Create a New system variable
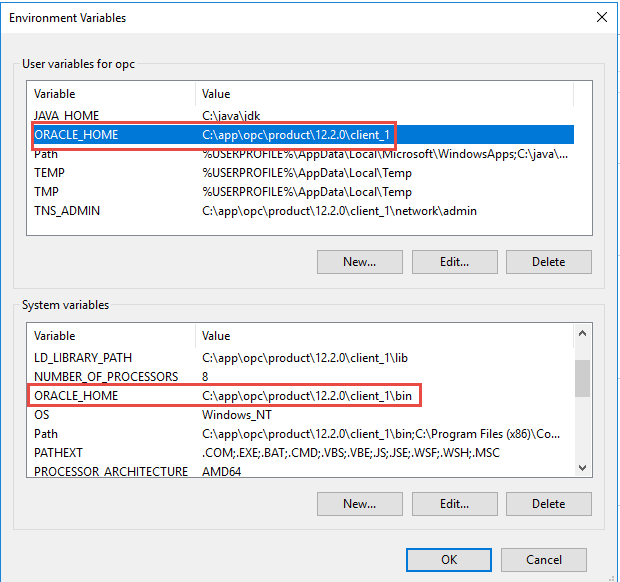The height and width of the screenshot is (582, 620). (x=360, y=504)
